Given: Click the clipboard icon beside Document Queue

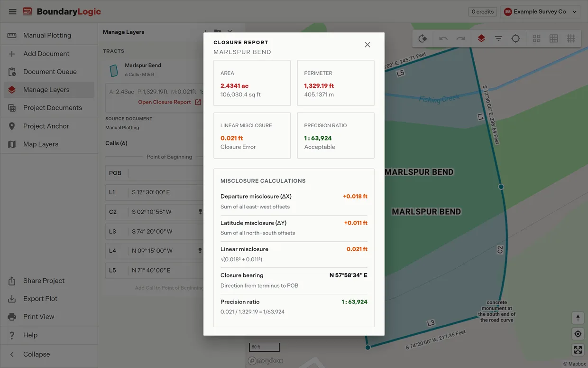Looking at the screenshot, I should [x=12, y=72].
